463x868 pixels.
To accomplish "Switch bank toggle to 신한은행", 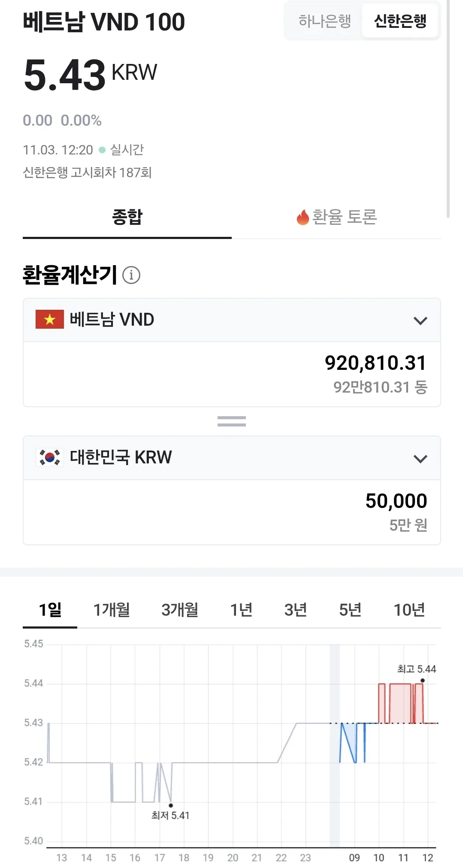I will click(400, 21).
